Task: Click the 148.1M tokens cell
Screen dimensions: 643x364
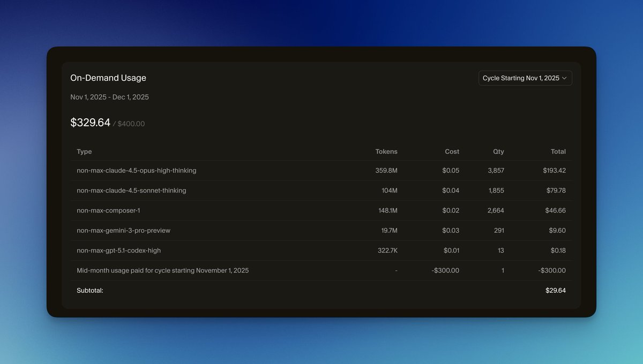Action: [388, 210]
